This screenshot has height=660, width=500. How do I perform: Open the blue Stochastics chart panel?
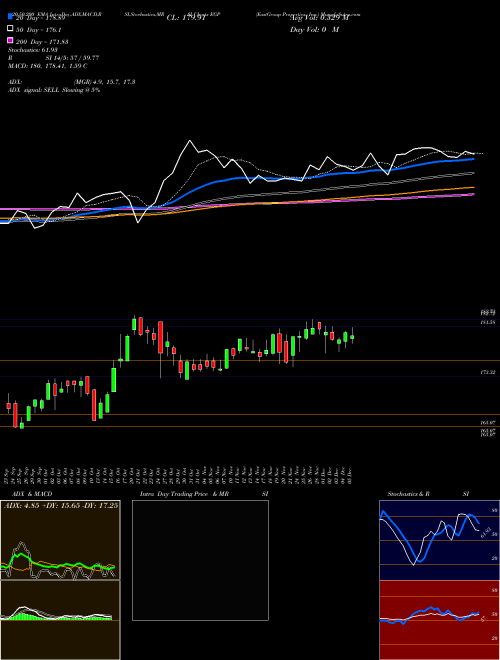[x=439, y=540]
